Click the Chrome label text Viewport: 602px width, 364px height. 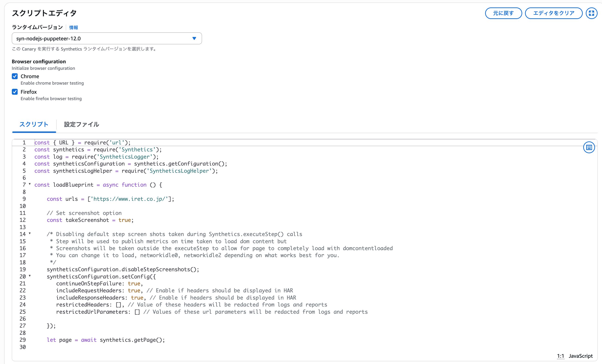30,76
